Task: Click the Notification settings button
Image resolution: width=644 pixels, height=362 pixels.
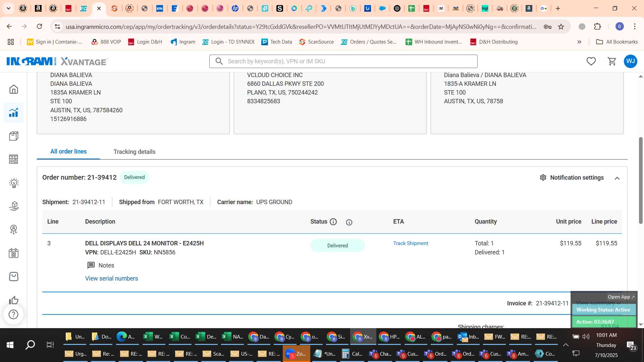Action: (x=572, y=178)
